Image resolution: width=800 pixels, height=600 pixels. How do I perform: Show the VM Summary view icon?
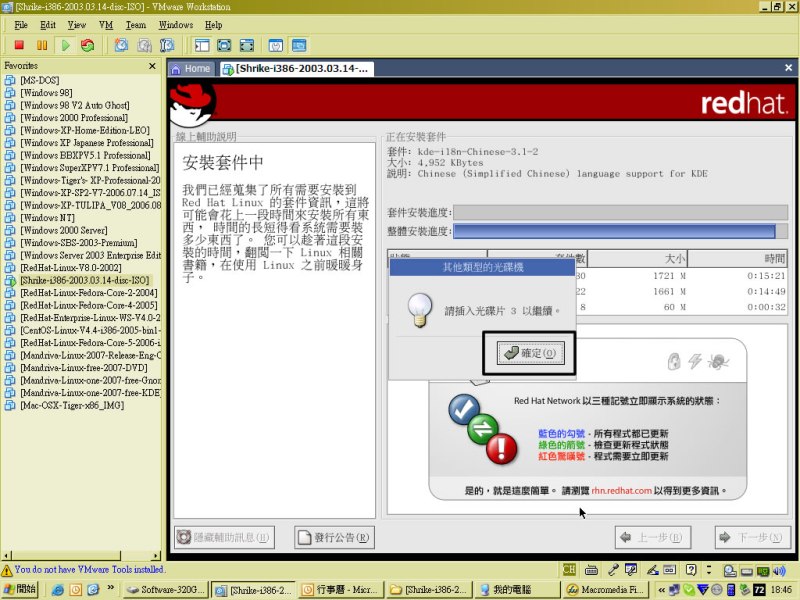[x=276, y=45]
